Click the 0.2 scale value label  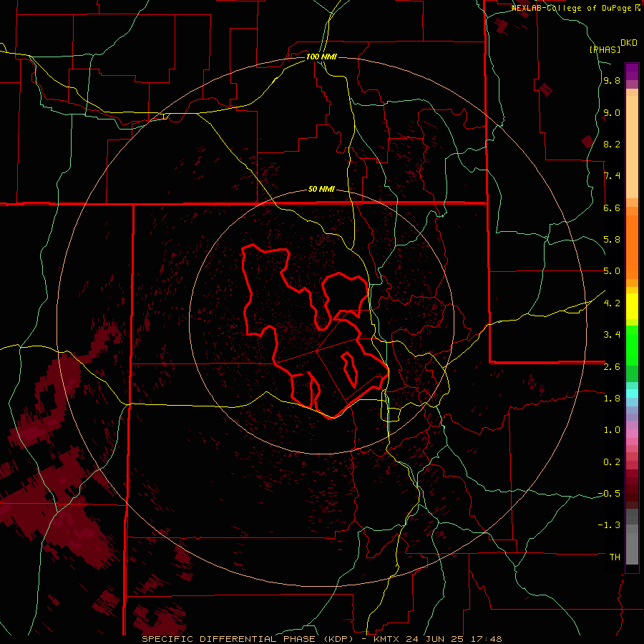tap(612, 462)
